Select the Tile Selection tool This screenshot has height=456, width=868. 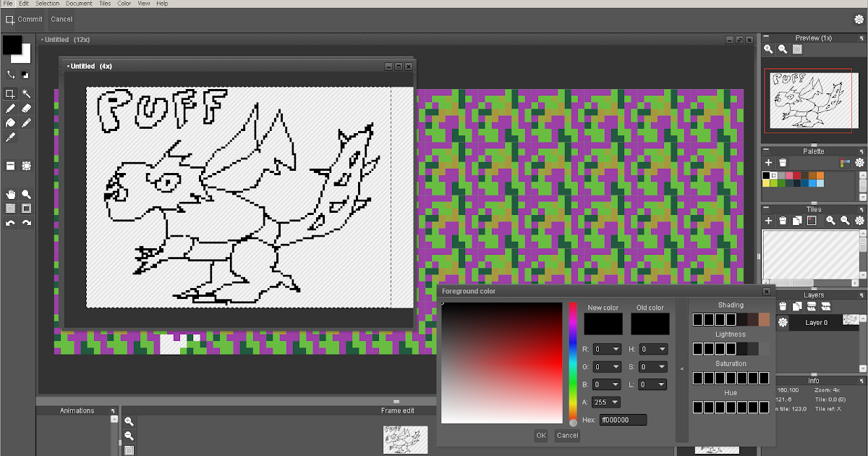[26, 166]
